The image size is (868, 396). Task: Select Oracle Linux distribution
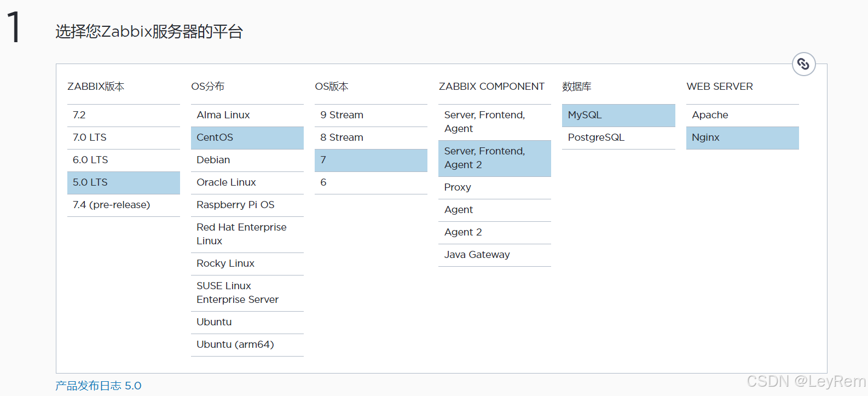pyautogui.click(x=247, y=182)
